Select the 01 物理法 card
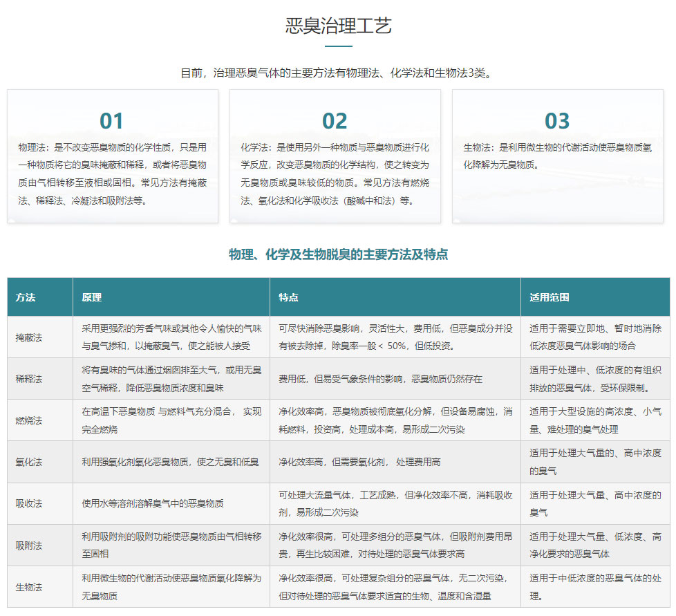Screen dimensions: 676x616 113,156
